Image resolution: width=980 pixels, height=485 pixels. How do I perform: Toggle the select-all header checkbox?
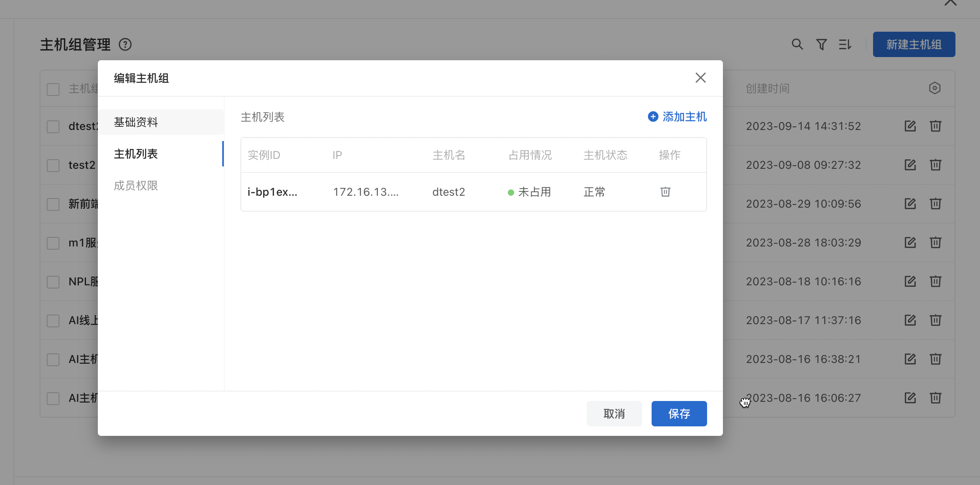[53, 89]
